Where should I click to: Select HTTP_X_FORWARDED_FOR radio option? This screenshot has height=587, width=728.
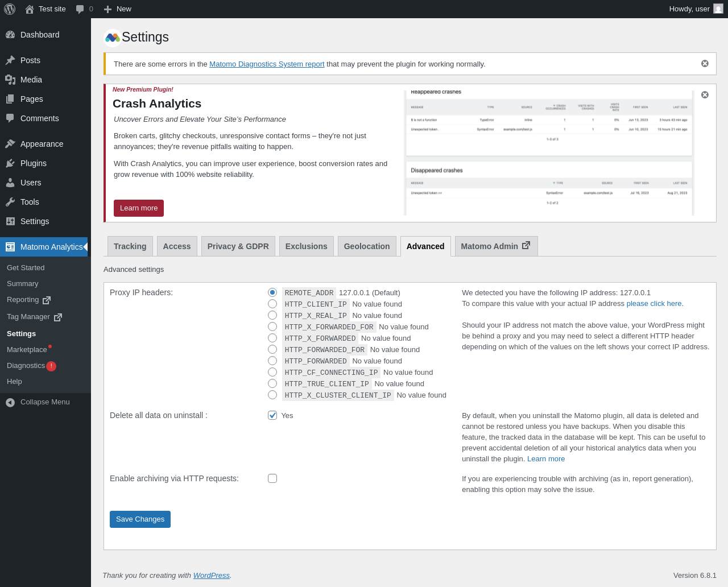coord(272,326)
